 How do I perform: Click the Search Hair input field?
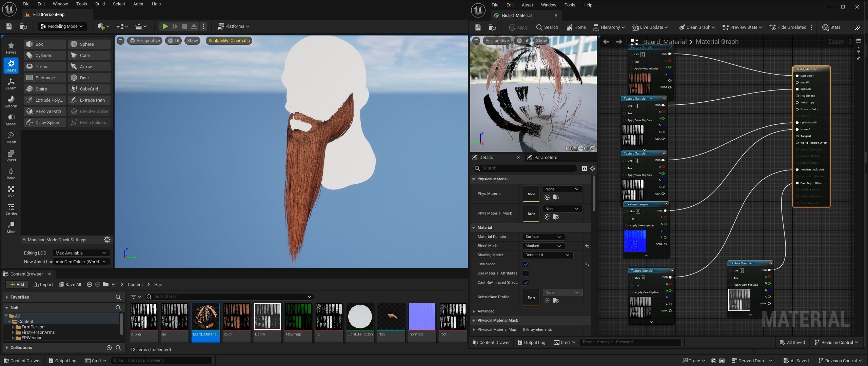tap(229, 297)
